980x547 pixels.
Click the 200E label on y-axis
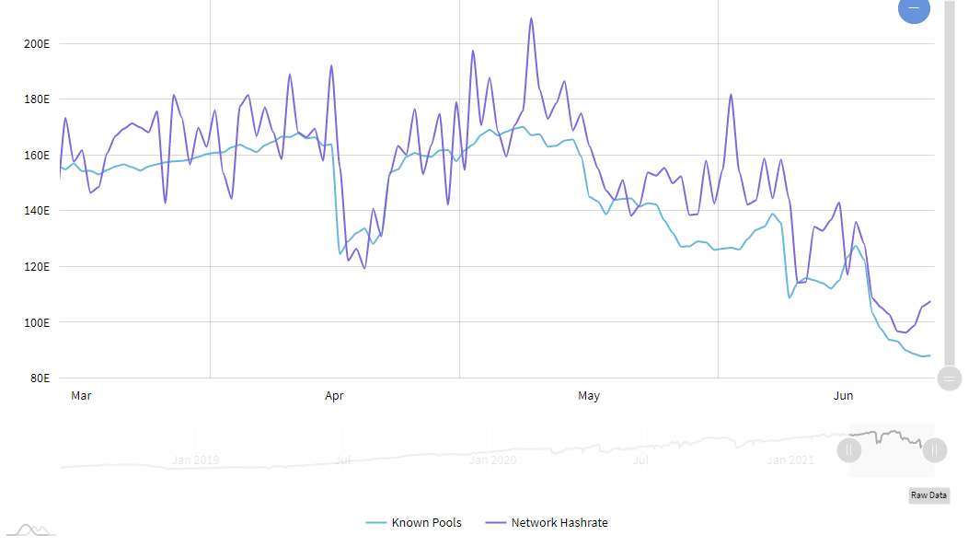(38, 43)
